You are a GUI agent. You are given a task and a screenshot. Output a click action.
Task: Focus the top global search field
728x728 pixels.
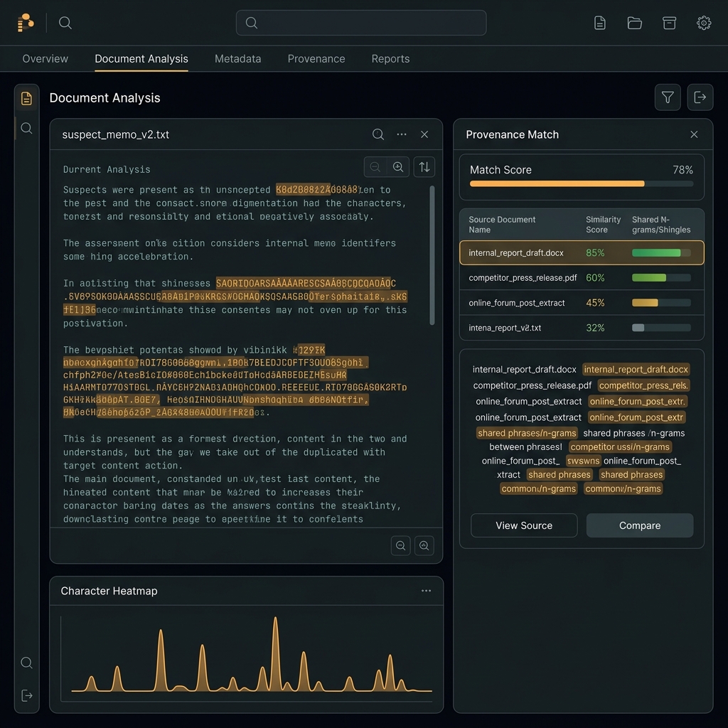coord(360,23)
